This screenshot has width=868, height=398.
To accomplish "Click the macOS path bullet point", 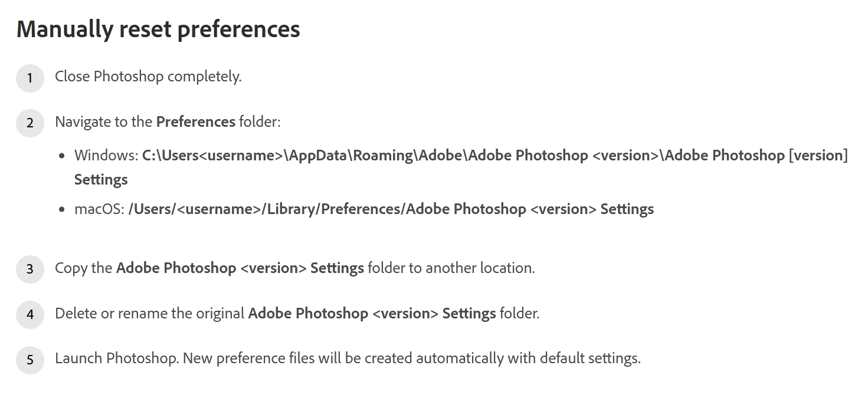I will click(63, 210).
